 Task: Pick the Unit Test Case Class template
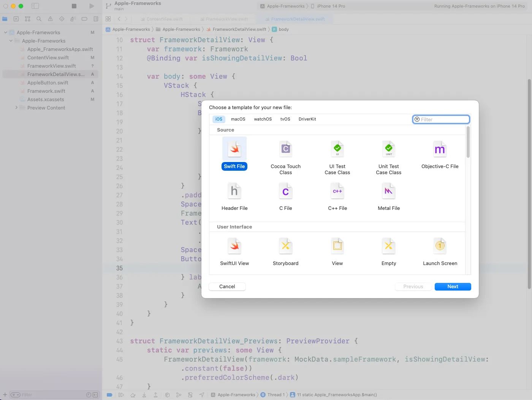coord(389,149)
